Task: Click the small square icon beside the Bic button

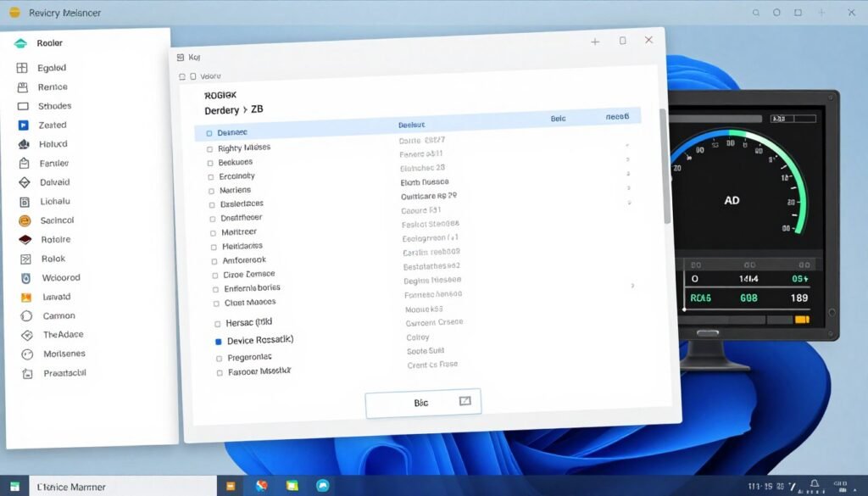Action: click(x=465, y=403)
